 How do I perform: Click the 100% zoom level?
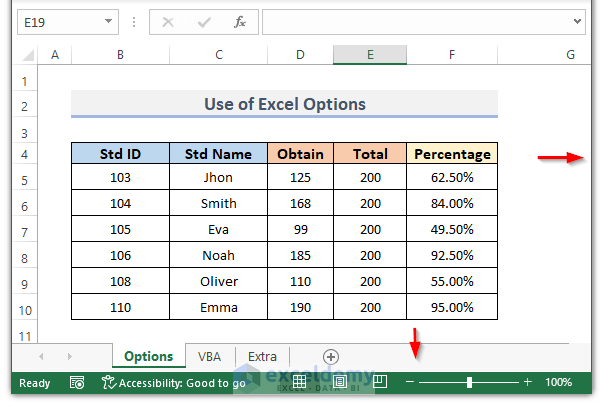coord(559,382)
